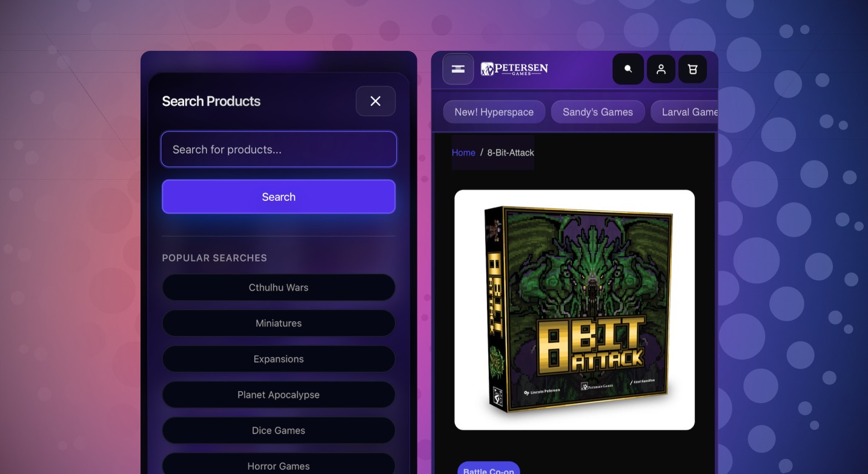
Task: Open the user account icon
Action: click(x=661, y=69)
